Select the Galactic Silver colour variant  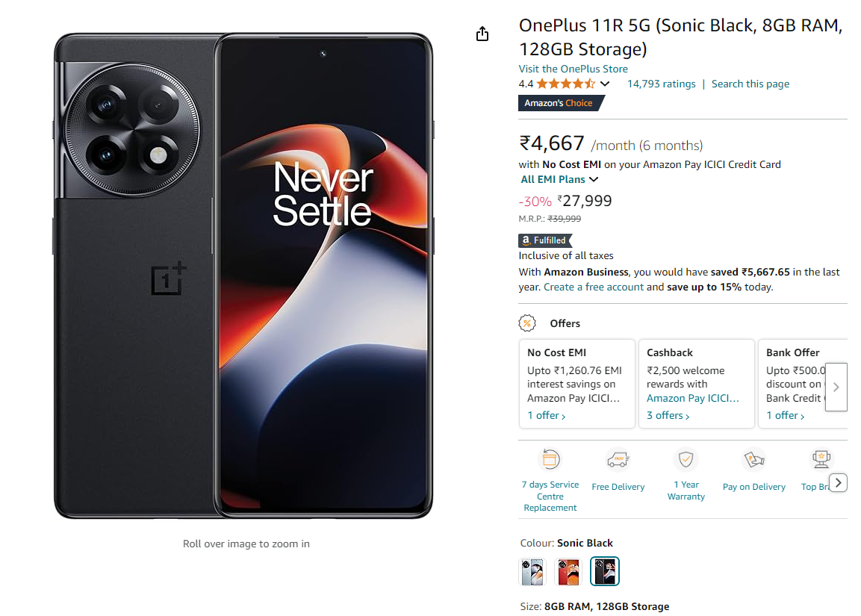[x=532, y=571]
